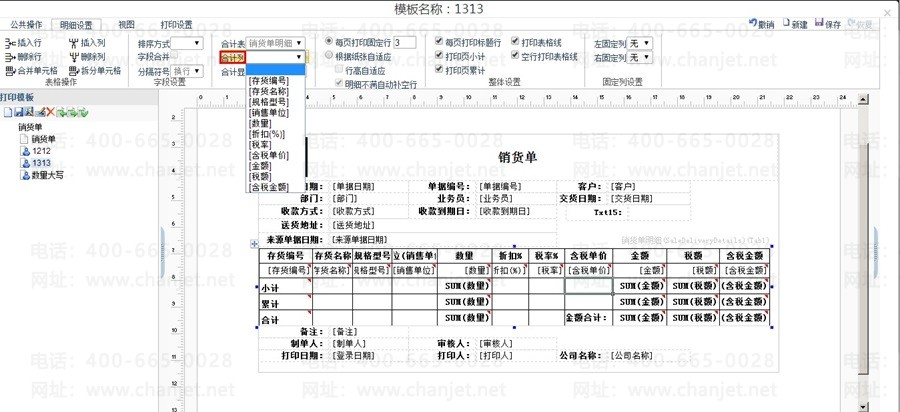Open the 排序方式 dropdown
This screenshot has height=412, width=900.
[187, 43]
